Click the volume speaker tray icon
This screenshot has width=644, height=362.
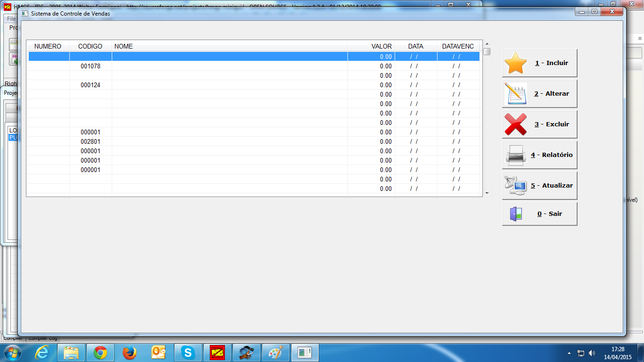[592, 353]
